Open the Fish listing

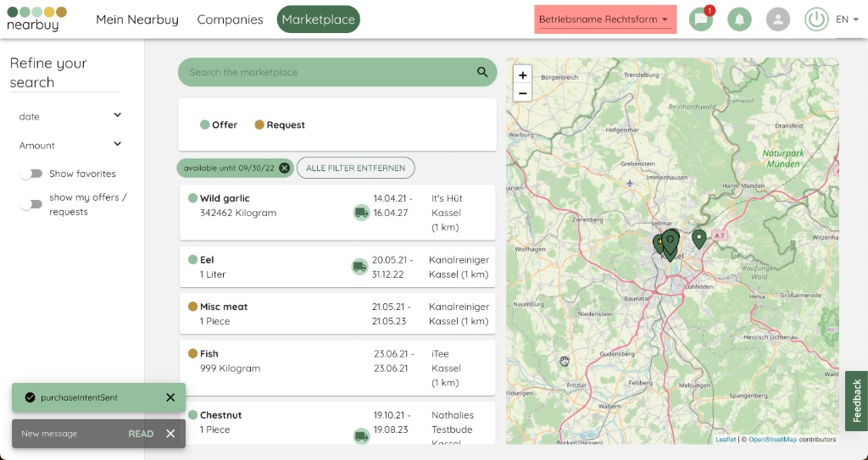pos(337,369)
